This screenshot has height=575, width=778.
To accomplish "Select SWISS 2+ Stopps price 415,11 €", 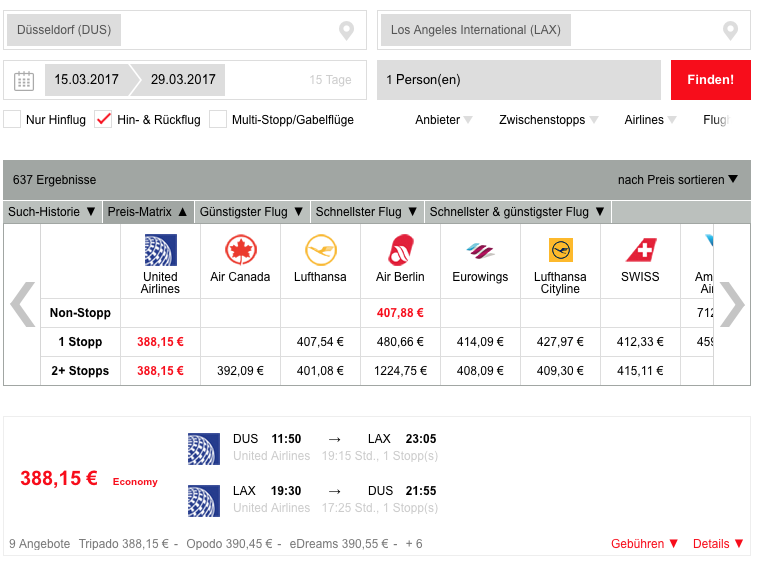I will tap(641, 371).
